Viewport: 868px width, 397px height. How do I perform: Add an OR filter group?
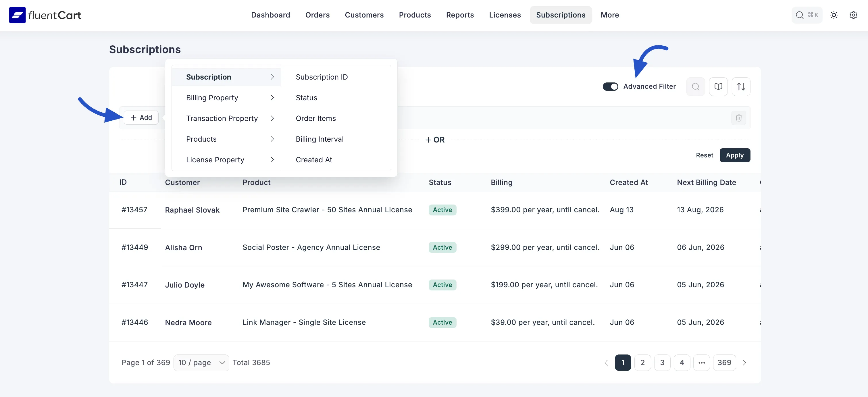(435, 140)
